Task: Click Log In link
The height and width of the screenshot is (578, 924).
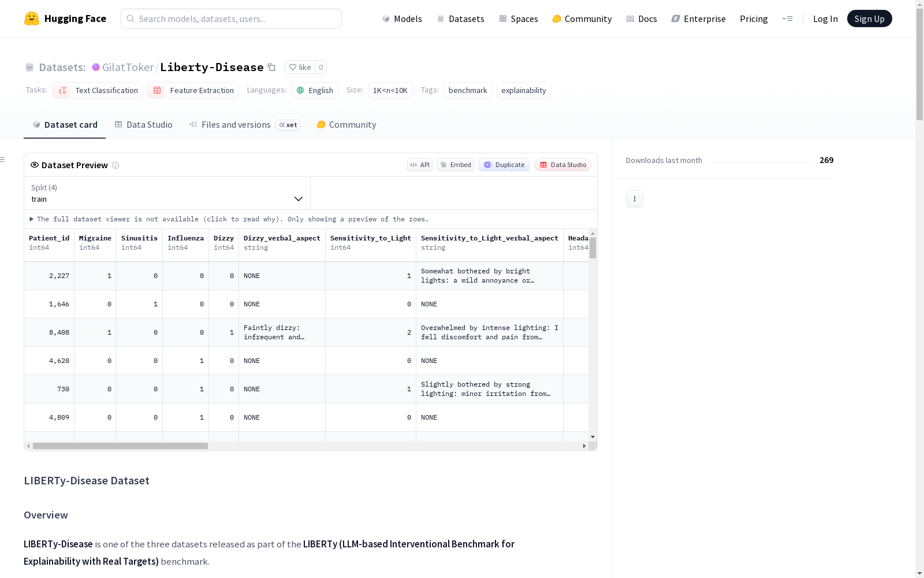Action: [x=825, y=18]
